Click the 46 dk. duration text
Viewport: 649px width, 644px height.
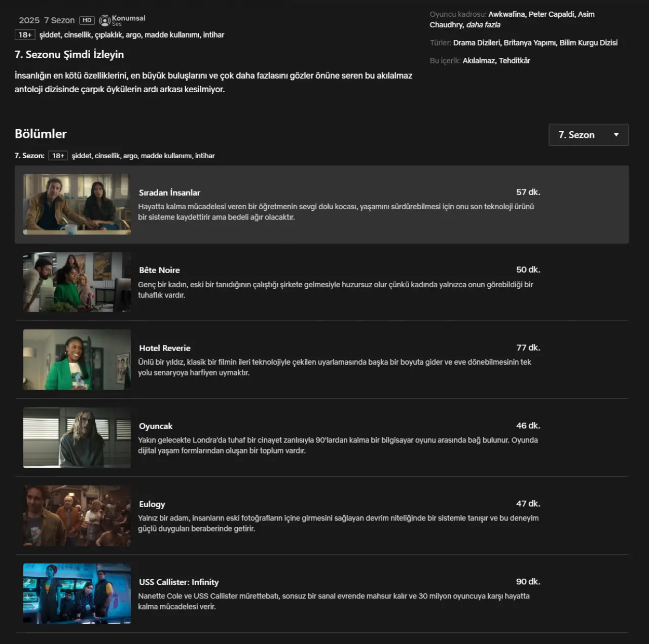[528, 426]
